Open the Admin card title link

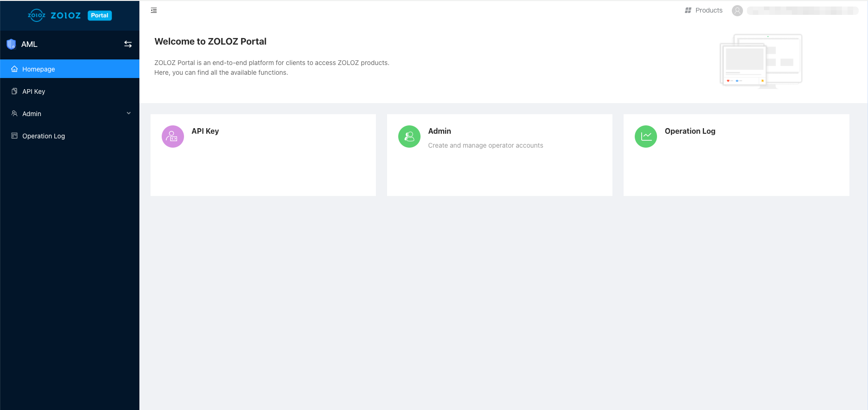click(440, 131)
